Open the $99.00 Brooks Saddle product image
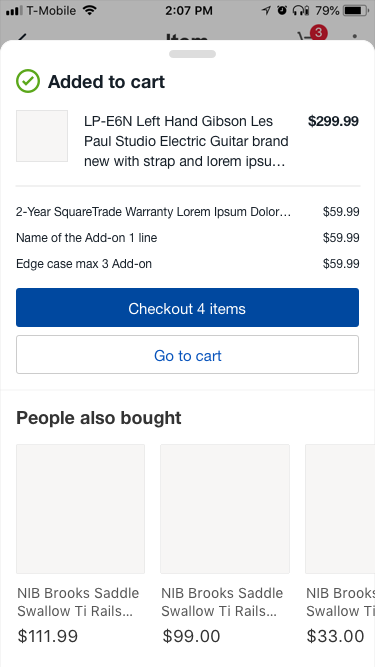 click(x=225, y=509)
